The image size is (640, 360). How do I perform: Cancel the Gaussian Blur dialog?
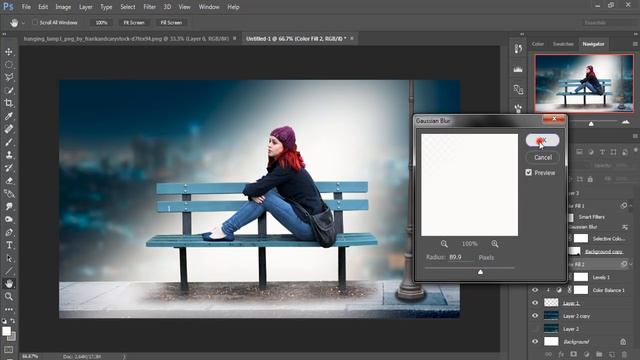(x=542, y=158)
